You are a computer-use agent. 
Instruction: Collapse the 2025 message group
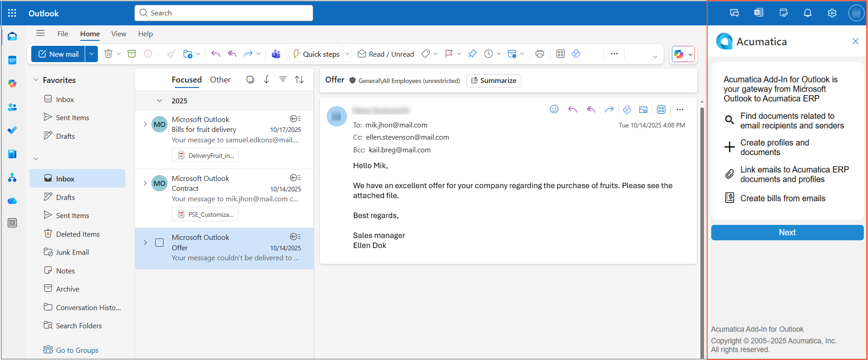(x=159, y=101)
